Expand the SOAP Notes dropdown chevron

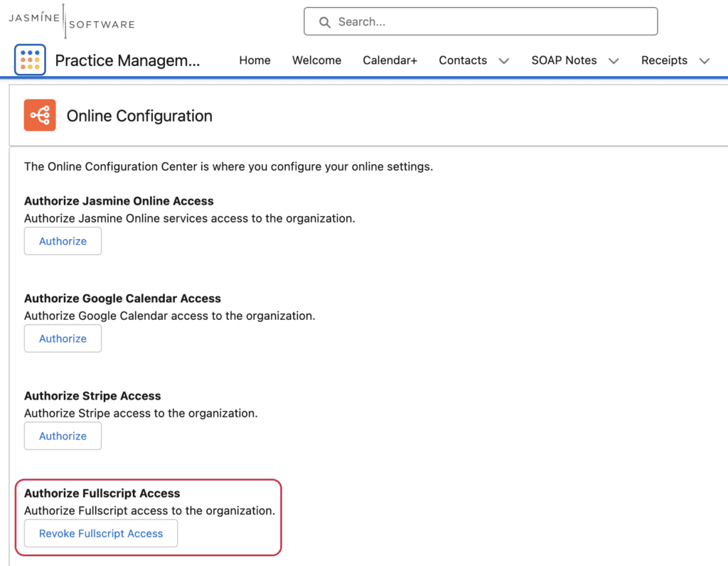tap(614, 61)
